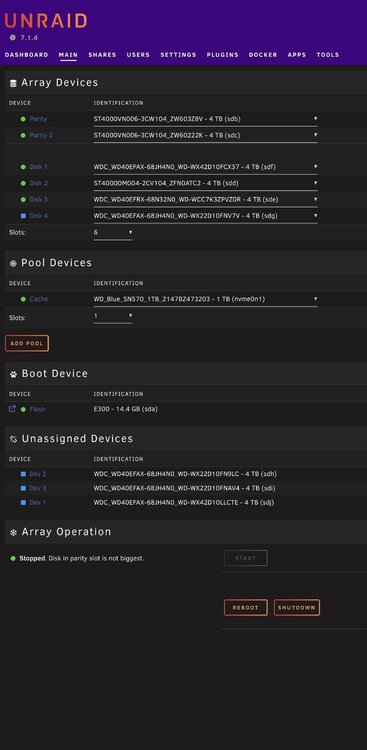Open the Disk 4 device link
367x750 pixels.
(x=39, y=216)
